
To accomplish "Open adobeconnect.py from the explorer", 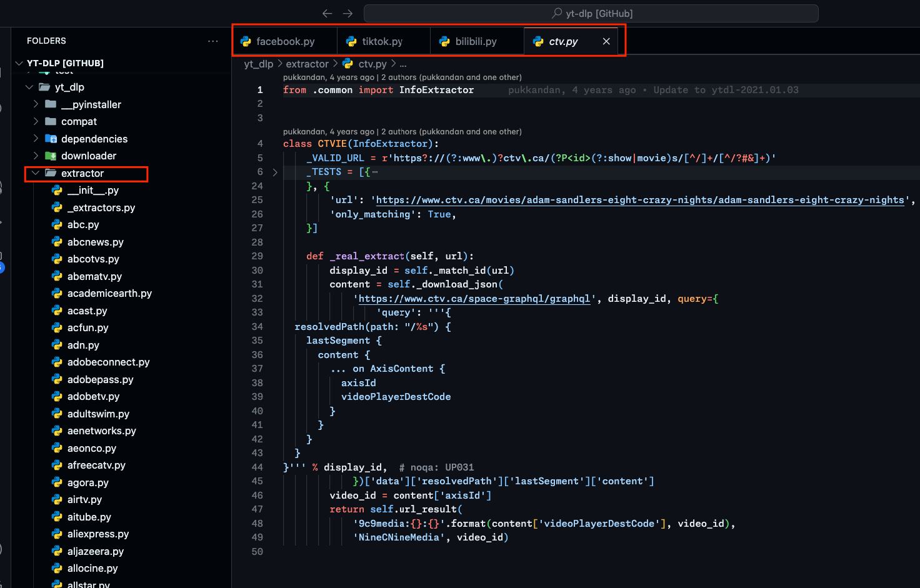I will pyautogui.click(x=108, y=362).
